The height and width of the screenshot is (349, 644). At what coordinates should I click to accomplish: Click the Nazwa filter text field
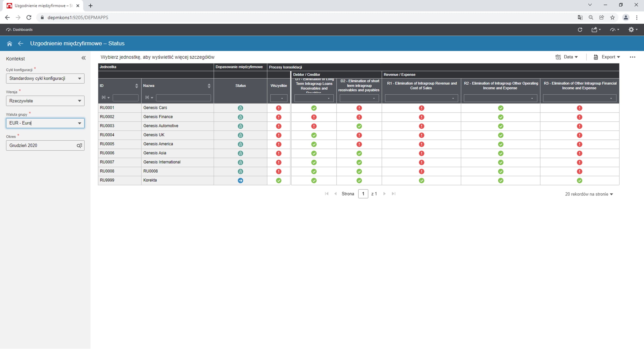click(183, 98)
